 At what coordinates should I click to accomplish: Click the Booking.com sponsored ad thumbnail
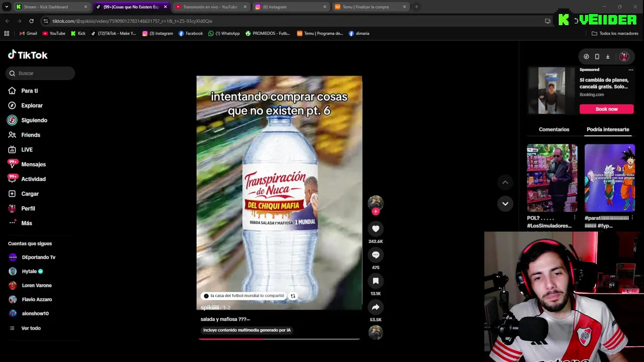pos(551,91)
